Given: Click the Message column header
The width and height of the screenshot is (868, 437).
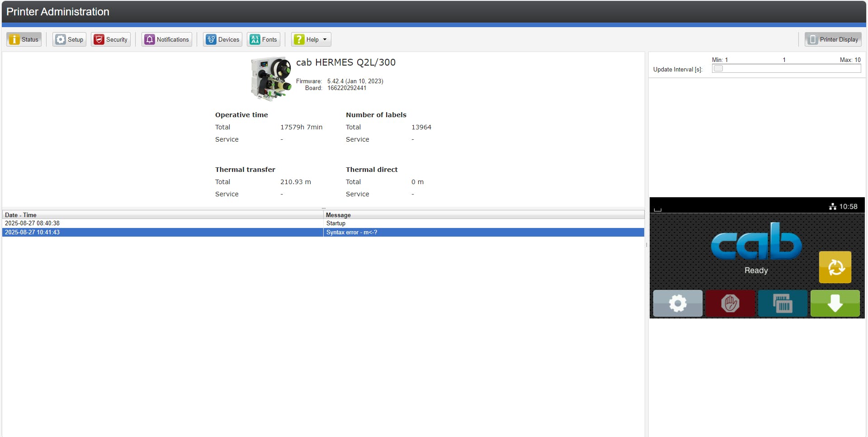Looking at the screenshot, I should coord(484,215).
